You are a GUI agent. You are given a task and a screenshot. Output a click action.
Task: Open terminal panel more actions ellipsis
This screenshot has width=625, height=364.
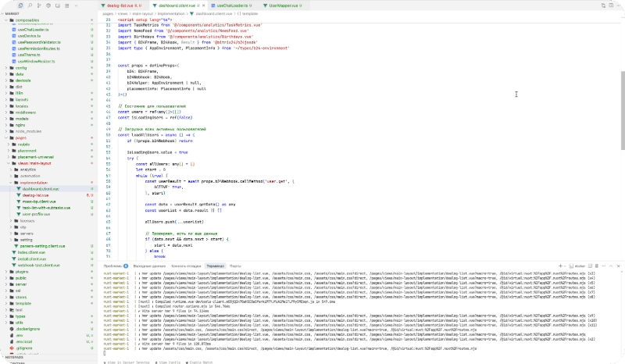click(604, 266)
